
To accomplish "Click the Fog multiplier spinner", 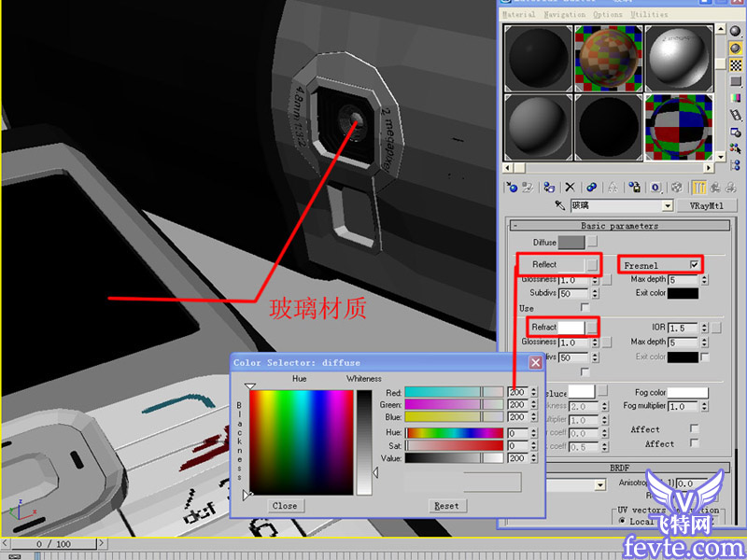I will click(705, 407).
